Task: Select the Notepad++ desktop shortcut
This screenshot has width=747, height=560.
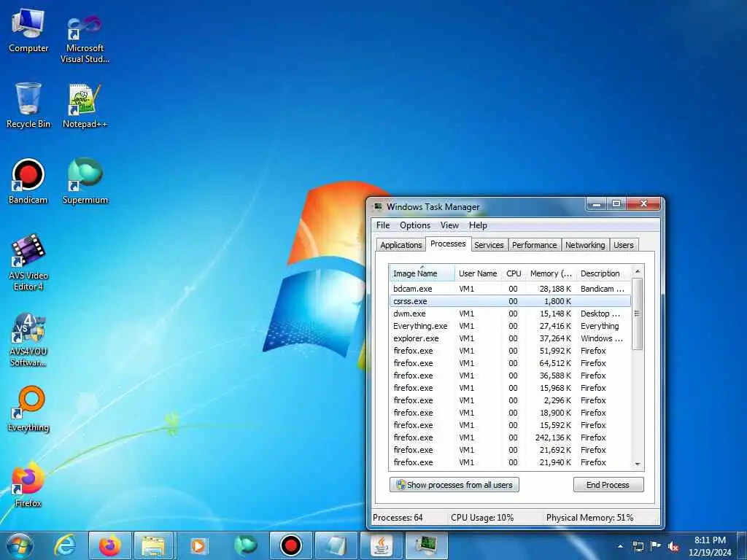Action: tap(85, 106)
